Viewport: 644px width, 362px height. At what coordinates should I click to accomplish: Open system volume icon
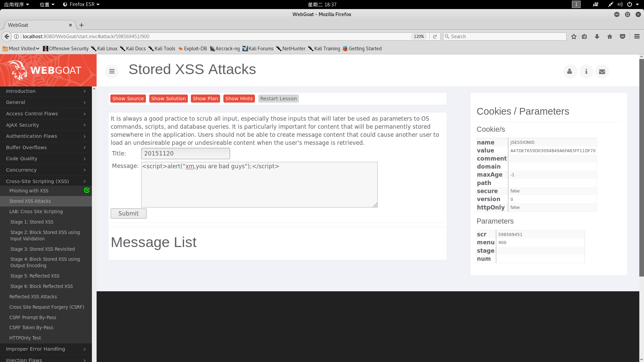pyautogui.click(x=620, y=4)
